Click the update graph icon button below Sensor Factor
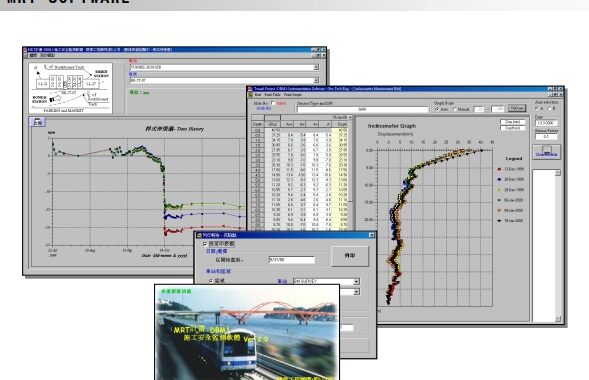The width and height of the screenshot is (589, 380). 547,152
